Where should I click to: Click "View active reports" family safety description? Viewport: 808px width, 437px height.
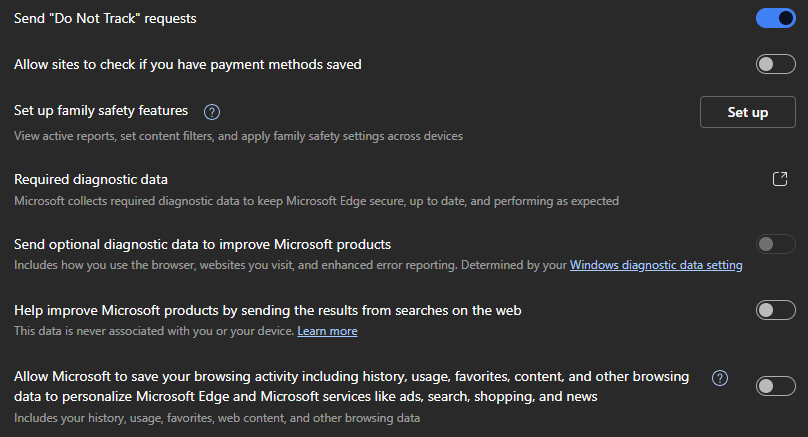coord(238,135)
